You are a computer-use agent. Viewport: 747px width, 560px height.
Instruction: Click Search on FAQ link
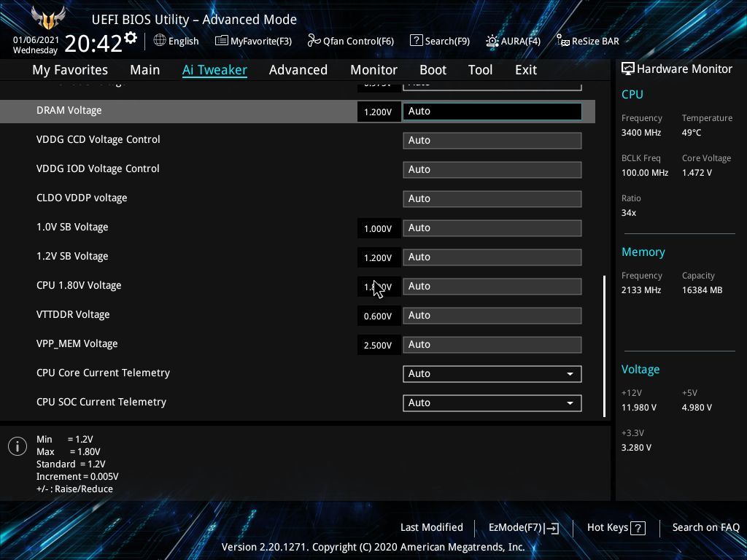(705, 527)
